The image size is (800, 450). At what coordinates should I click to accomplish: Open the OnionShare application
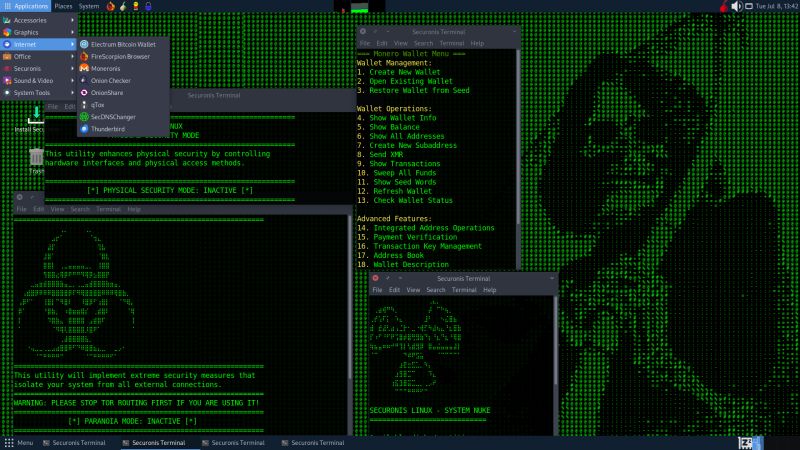tap(123, 93)
